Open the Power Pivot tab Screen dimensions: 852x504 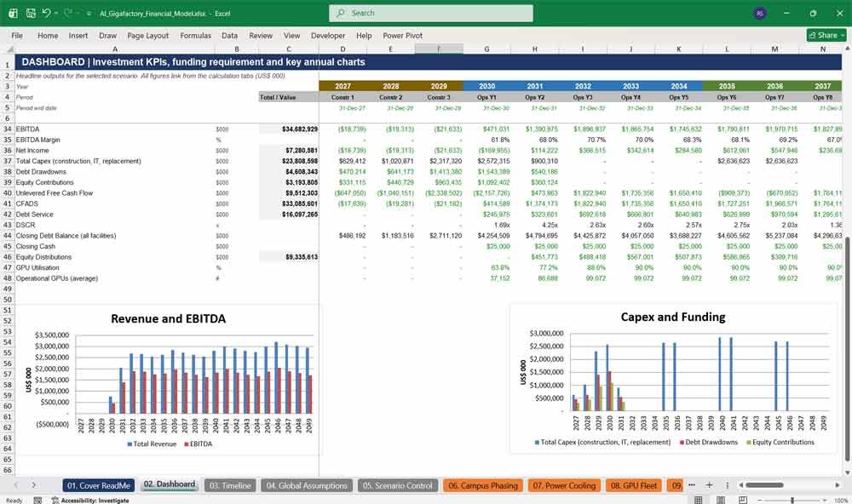tap(403, 35)
